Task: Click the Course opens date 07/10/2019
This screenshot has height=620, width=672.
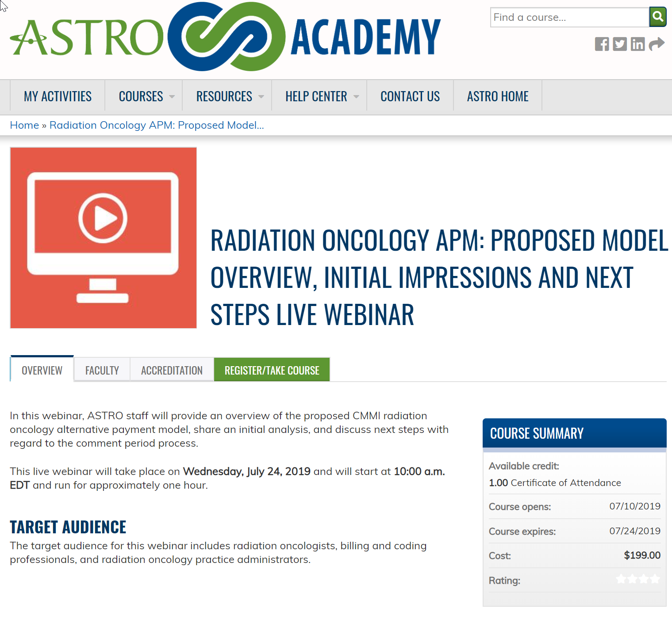Action: coord(635,506)
